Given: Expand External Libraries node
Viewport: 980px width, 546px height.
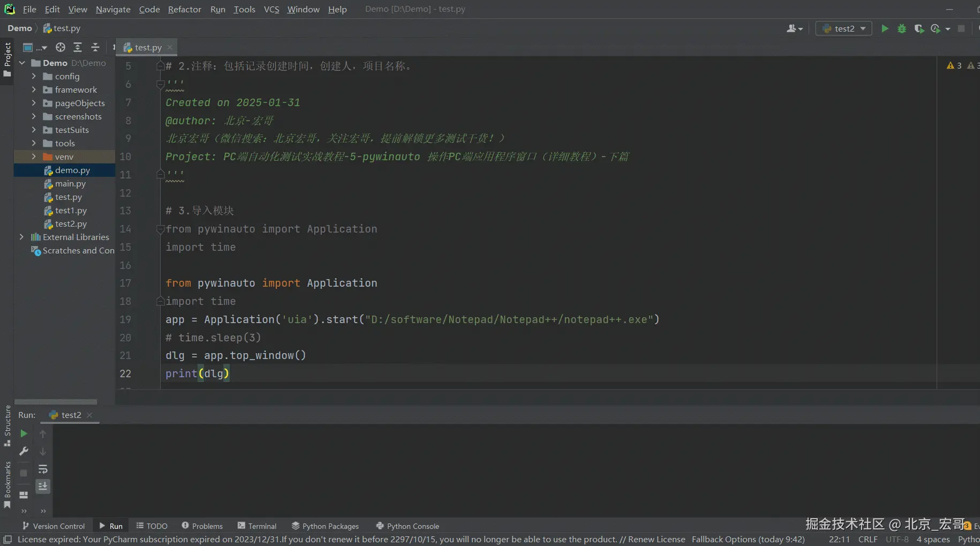Looking at the screenshot, I should tap(22, 237).
